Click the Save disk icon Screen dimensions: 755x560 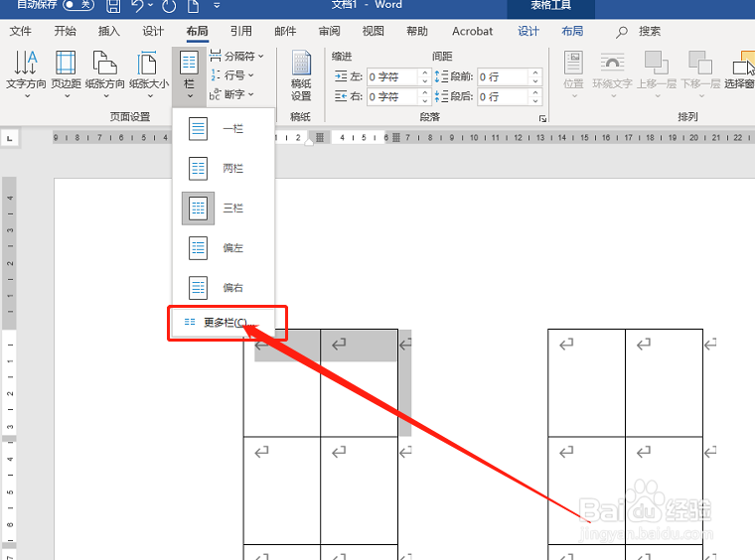tap(113, 5)
